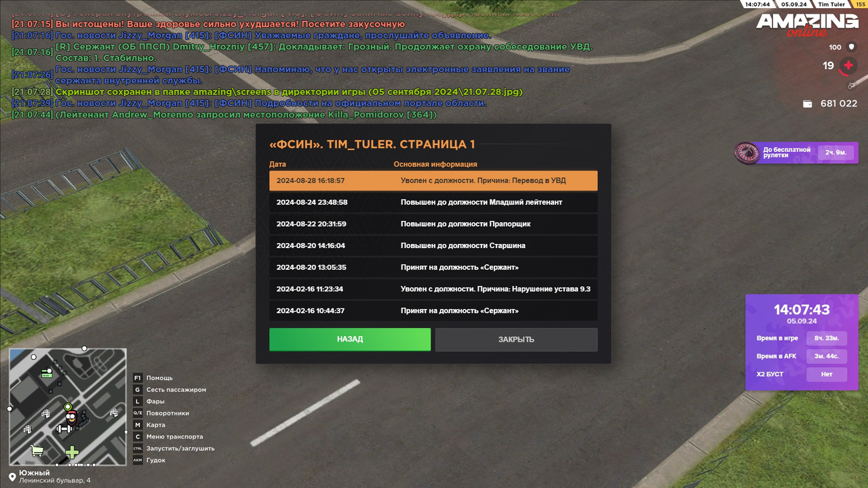
Task: Click the money amount 681 022
Action: point(839,104)
